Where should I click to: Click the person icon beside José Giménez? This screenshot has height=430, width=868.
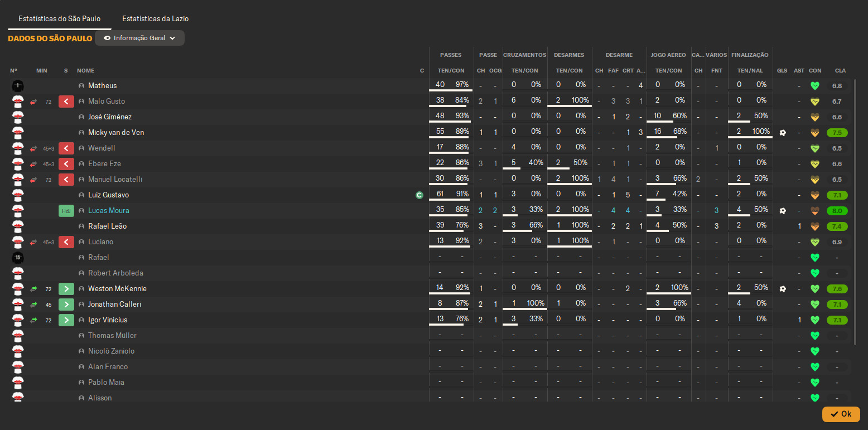tap(81, 117)
